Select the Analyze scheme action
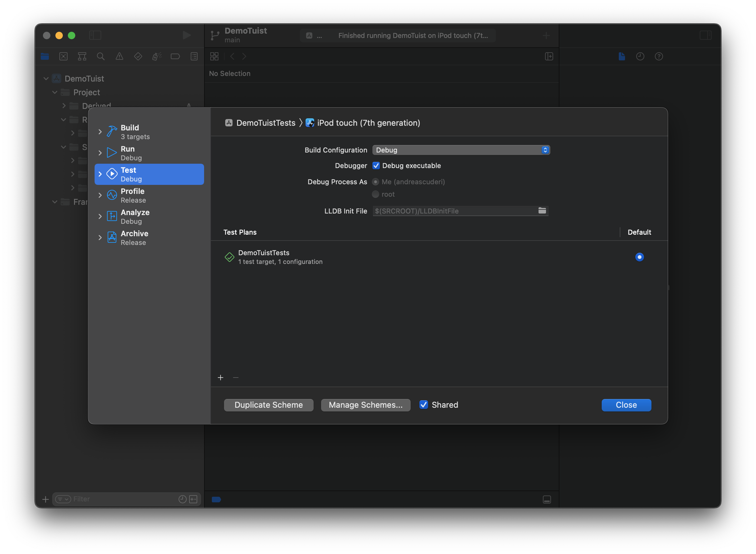 (x=149, y=216)
